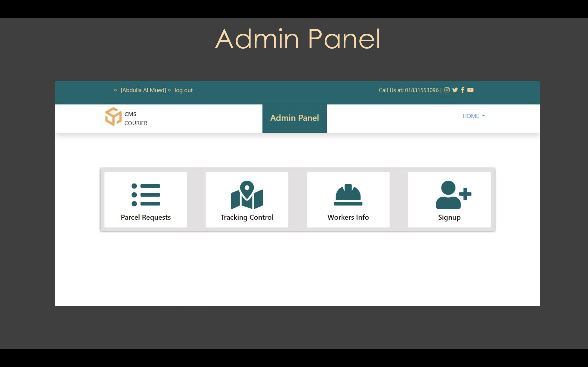This screenshot has height=367, width=588.
Task: Click the log out link
Action: (184, 90)
